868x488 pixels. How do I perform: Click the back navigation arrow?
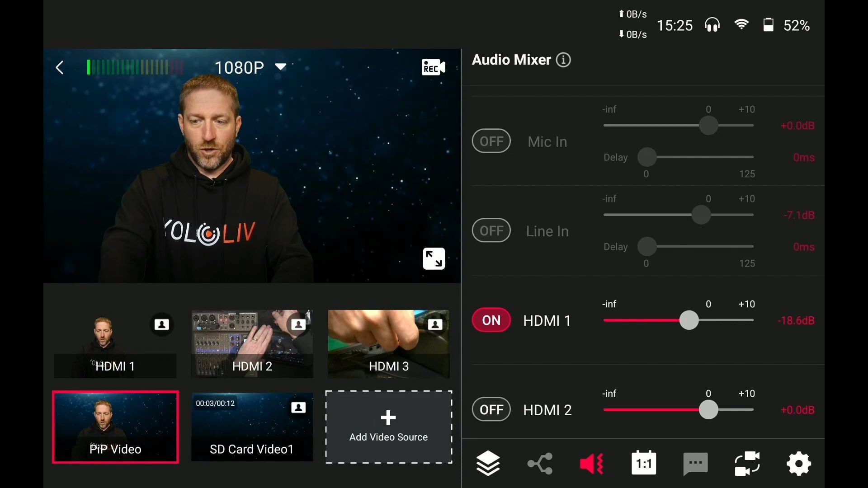(x=59, y=67)
